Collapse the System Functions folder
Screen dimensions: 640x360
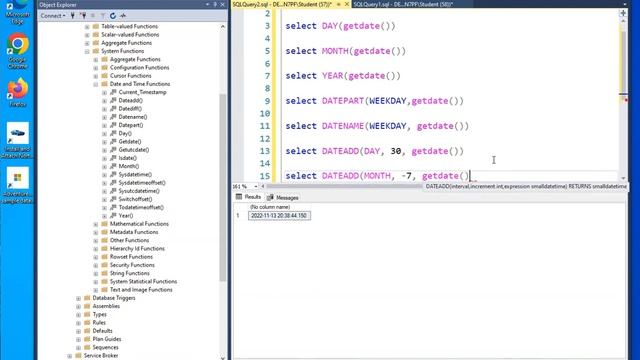87,51
